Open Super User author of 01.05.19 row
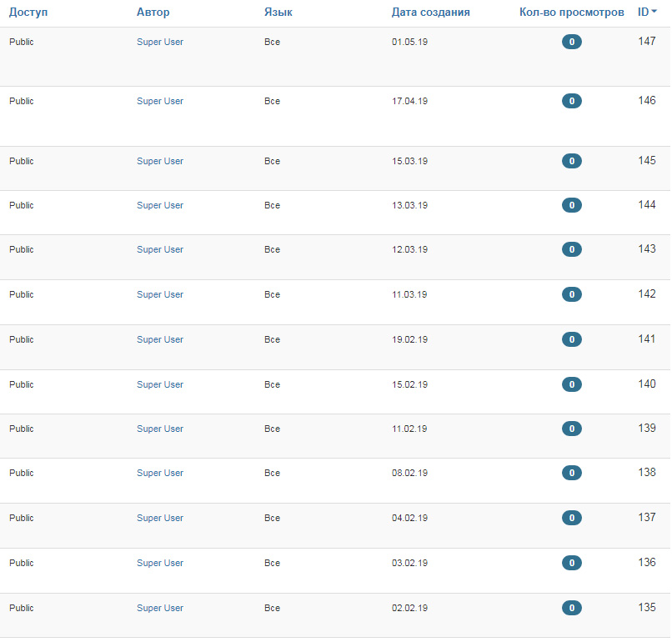The height and width of the screenshot is (642, 672). tap(160, 42)
